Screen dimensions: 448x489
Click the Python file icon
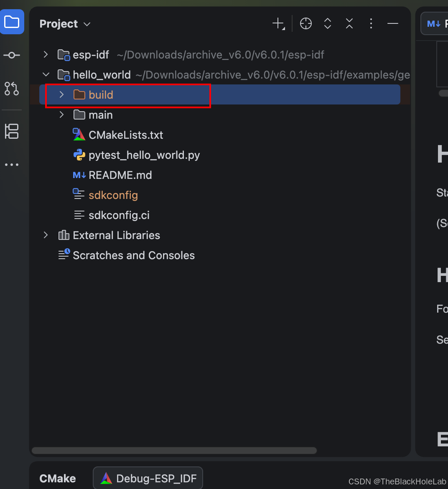coord(79,155)
